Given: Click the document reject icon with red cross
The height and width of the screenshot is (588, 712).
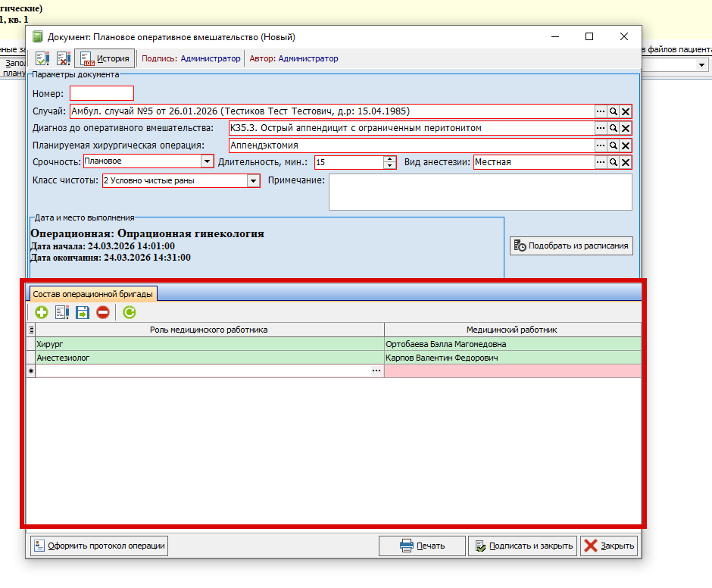Looking at the screenshot, I should [x=64, y=58].
